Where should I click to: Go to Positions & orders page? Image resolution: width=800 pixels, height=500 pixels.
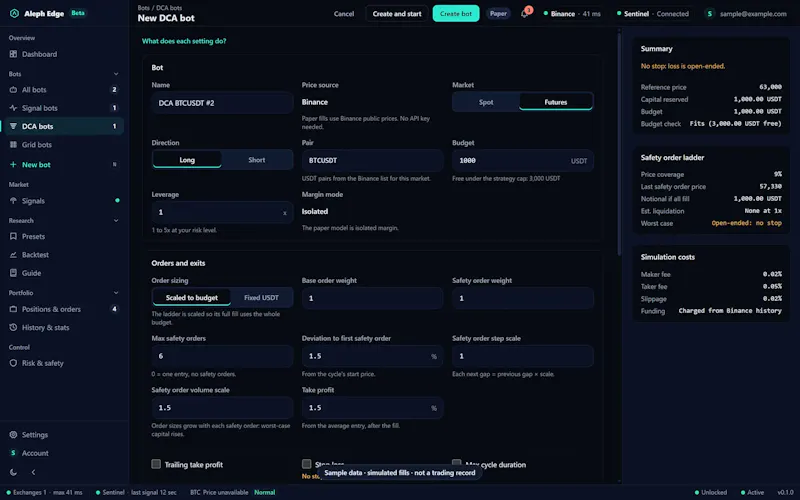point(62,309)
